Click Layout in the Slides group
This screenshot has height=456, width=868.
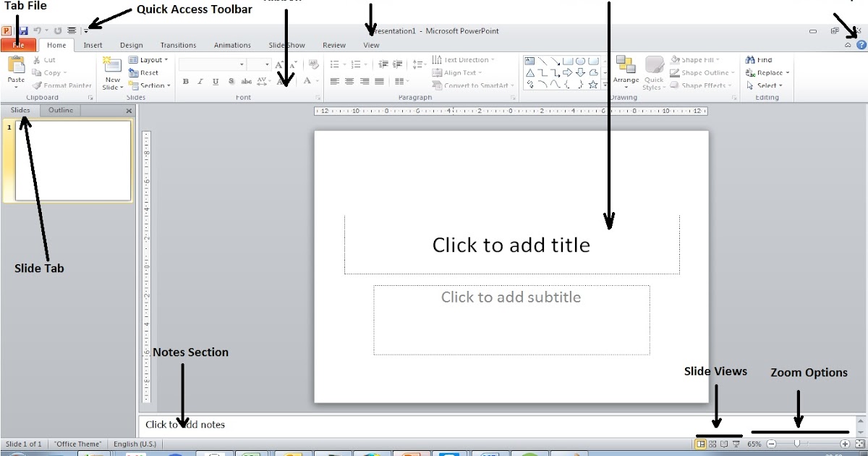pyautogui.click(x=148, y=59)
